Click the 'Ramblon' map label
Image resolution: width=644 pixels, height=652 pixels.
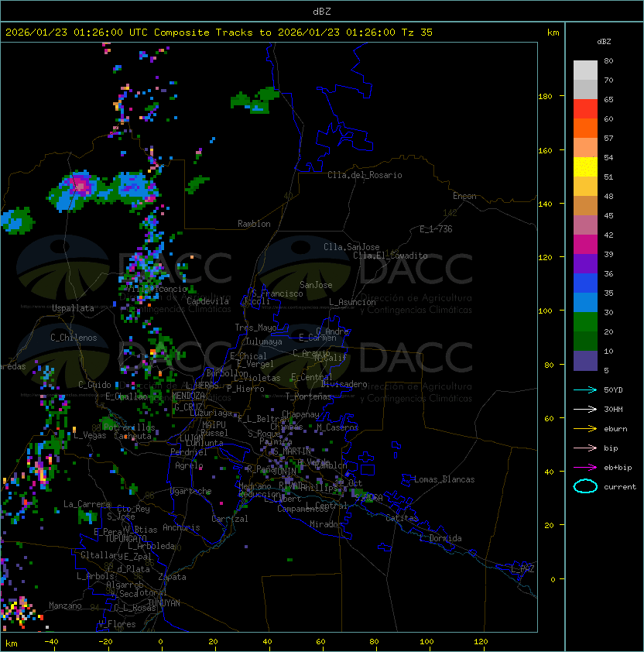(254, 224)
